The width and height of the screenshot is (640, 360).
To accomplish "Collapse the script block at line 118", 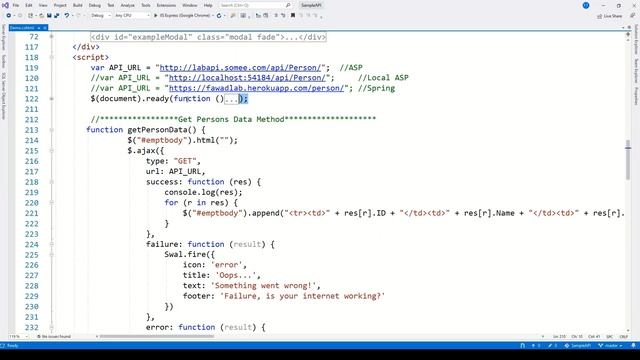I will point(51,57).
